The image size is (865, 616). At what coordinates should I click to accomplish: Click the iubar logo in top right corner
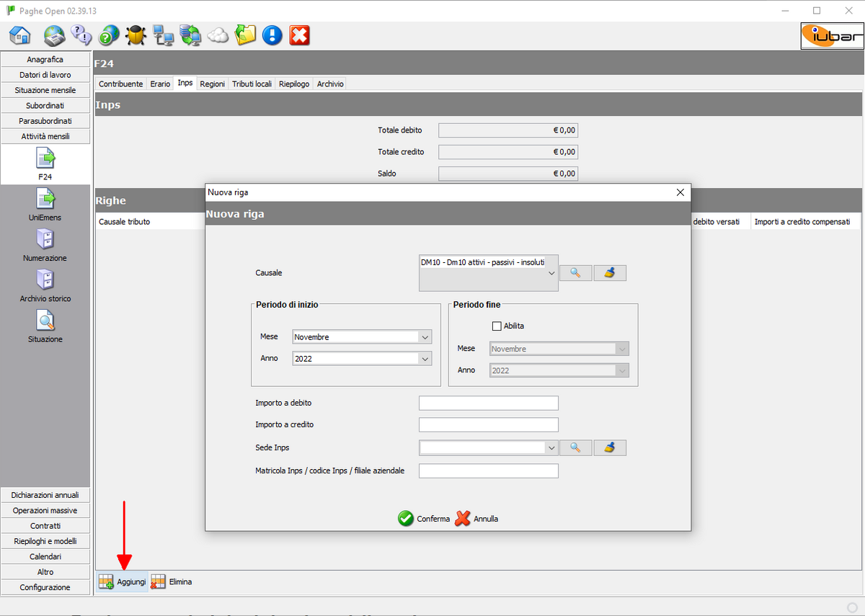pyautogui.click(x=832, y=35)
